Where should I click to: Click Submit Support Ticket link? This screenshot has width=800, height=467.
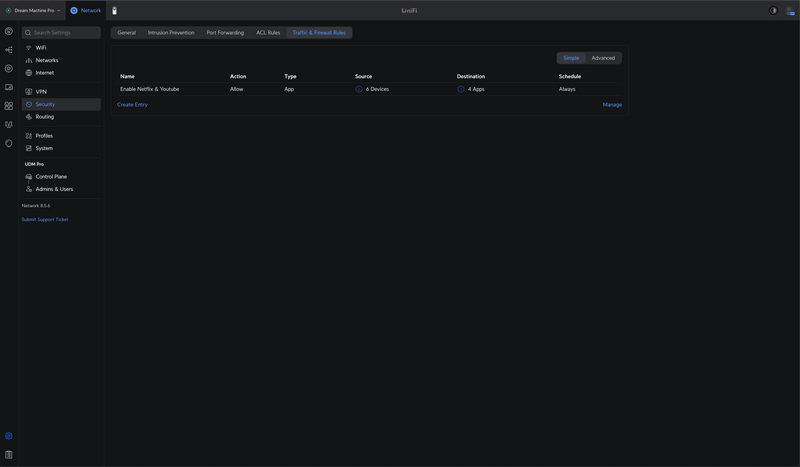[45, 219]
